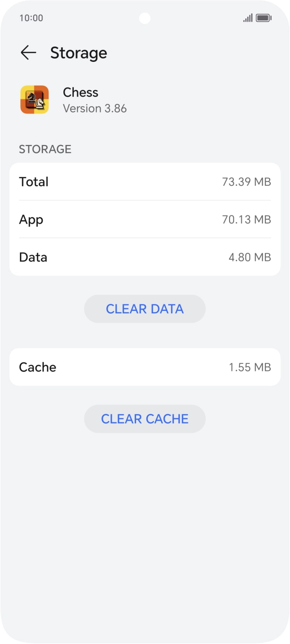Tap the 73.39 MB total value
290x644 pixels.
tap(247, 182)
